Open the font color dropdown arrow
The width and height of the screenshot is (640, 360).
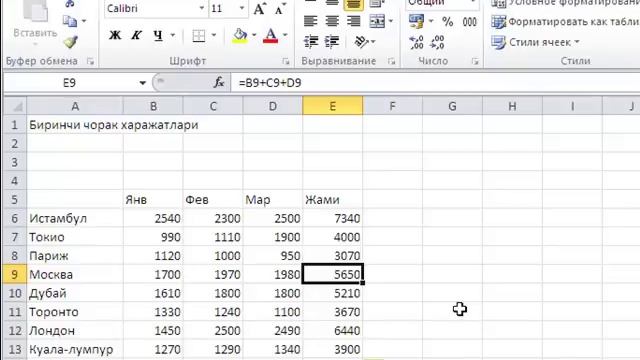[285, 36]
